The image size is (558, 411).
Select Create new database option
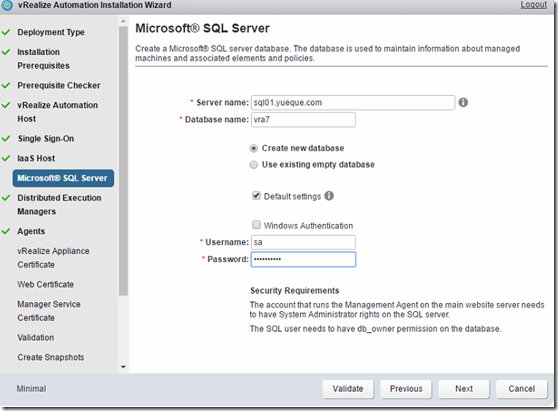click(253, 148)
